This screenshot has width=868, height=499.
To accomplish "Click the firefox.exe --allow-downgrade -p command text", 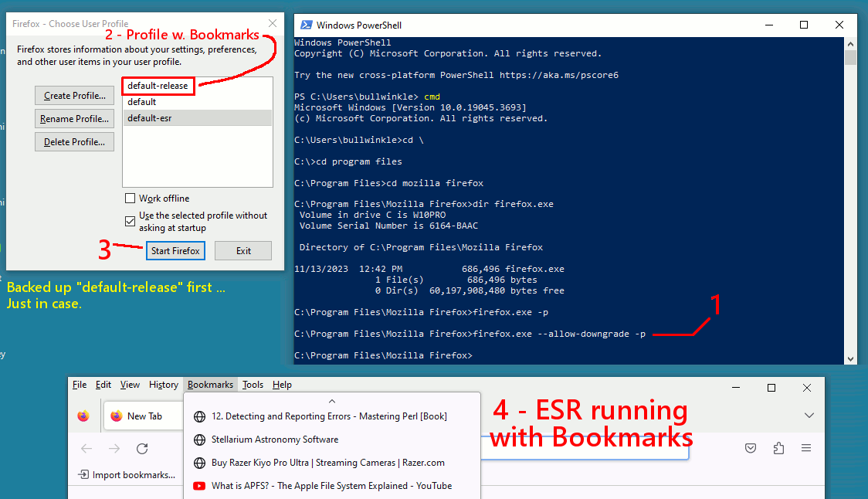I will click(x=559, y=334).
